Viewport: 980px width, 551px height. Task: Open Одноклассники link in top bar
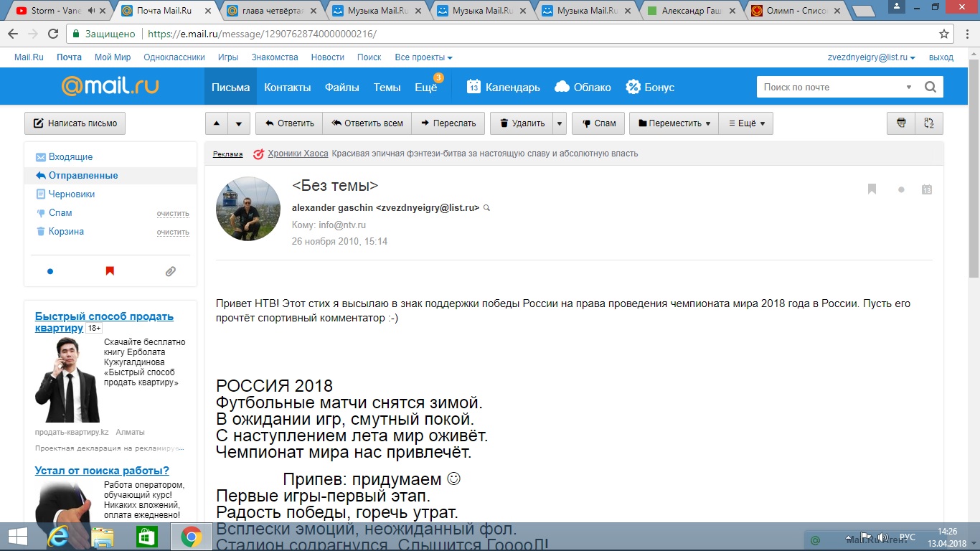pos(174,57)
